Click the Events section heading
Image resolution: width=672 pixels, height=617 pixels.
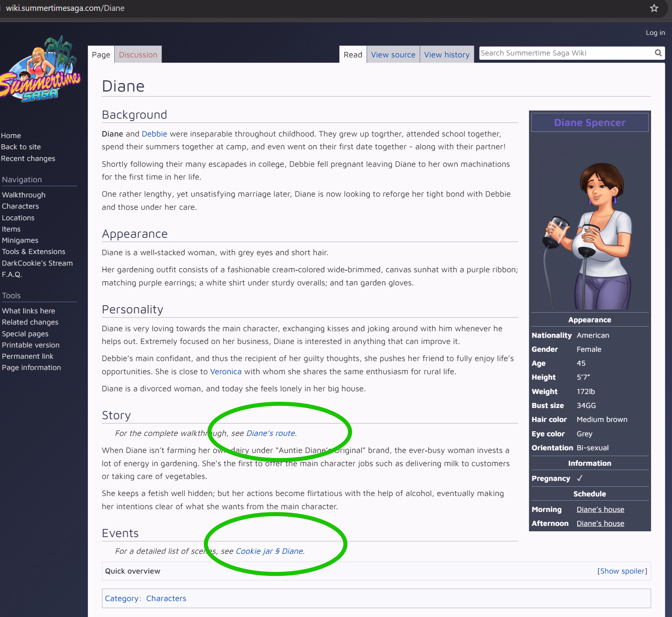120,533
